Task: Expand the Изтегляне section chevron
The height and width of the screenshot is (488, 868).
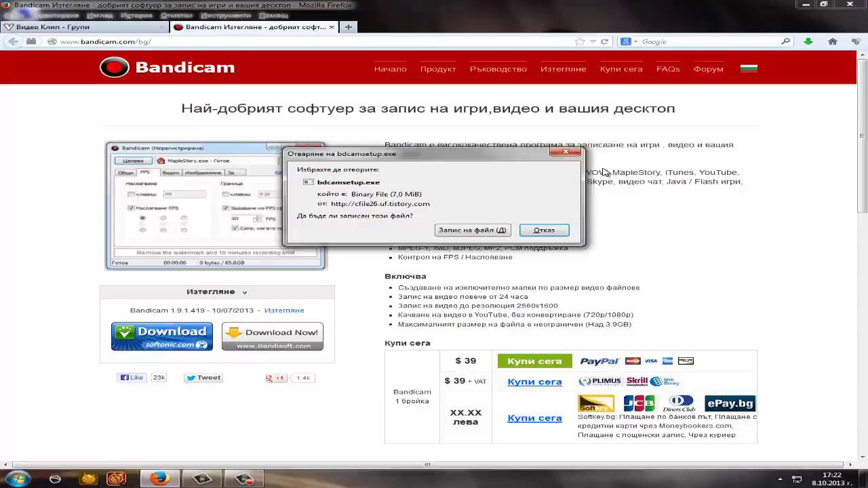Action: pos(245,292)
